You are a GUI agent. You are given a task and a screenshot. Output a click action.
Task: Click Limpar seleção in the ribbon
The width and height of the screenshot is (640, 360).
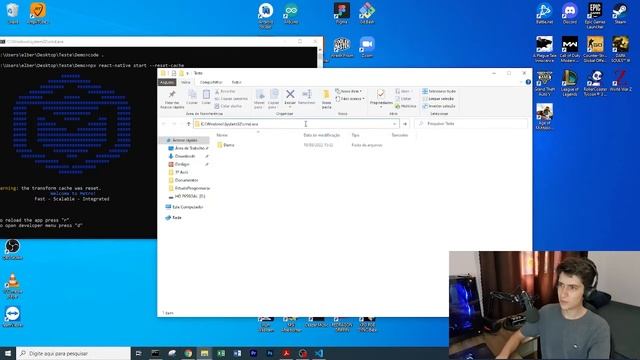click(438, 99)
